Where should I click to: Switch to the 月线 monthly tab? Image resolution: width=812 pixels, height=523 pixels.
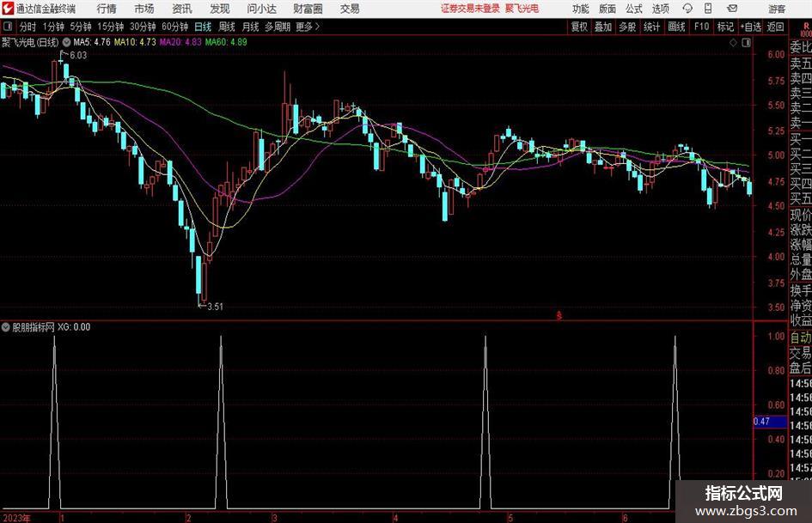click(250, 27)
